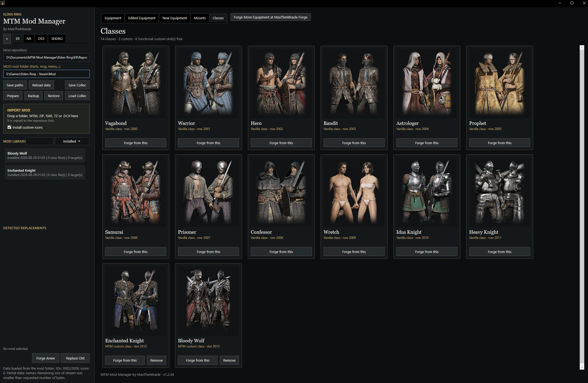The width and height of the screenshot is (588, 383).
Task: Focus the MOD root folder path field
Action: click(46, 74)
